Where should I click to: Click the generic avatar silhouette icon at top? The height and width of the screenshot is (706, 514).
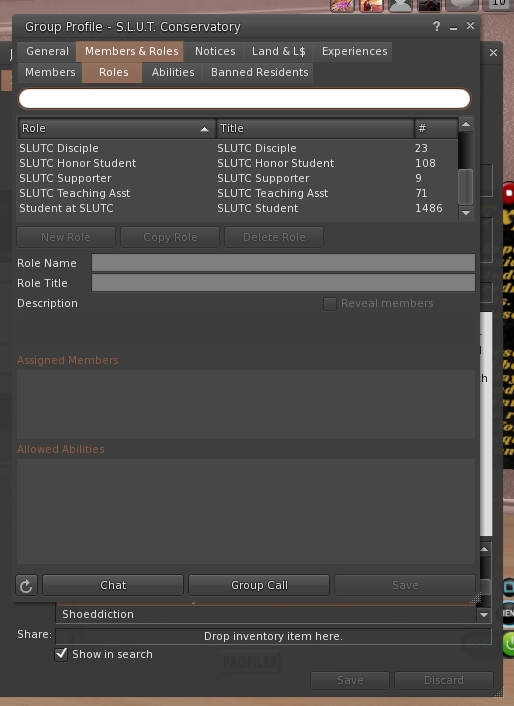[x=400, y=5]
